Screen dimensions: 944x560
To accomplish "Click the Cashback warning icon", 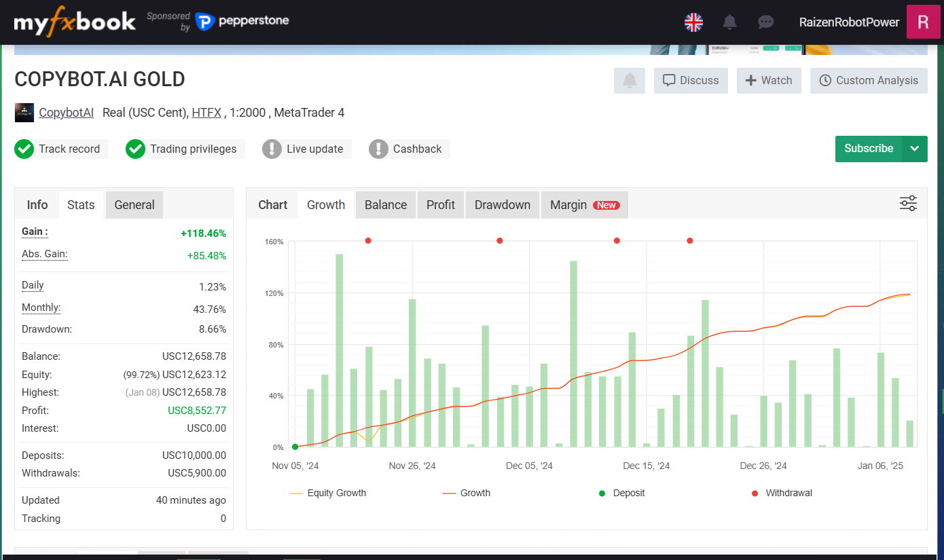I will click(x=378, y=149).
